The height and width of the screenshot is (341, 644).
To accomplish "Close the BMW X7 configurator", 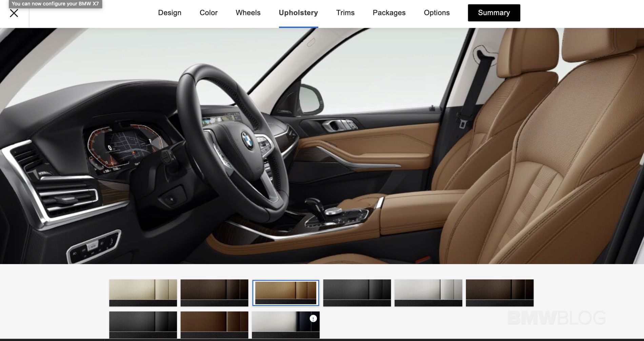I will (14, 13).
